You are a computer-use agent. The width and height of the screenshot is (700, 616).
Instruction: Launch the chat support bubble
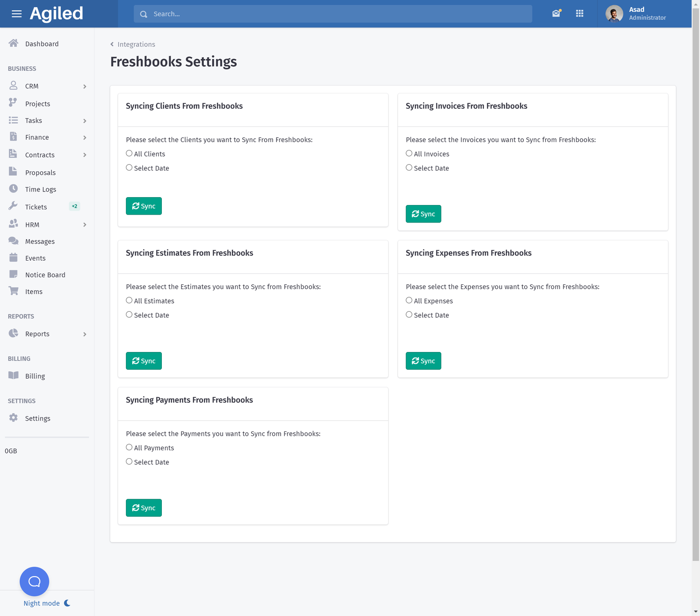point(34,581)
